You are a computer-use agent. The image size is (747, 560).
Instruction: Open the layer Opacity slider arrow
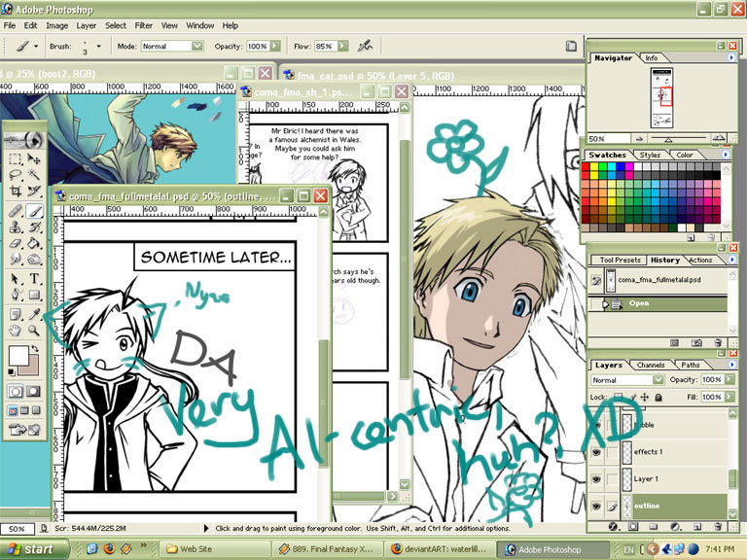pos(729,379)
